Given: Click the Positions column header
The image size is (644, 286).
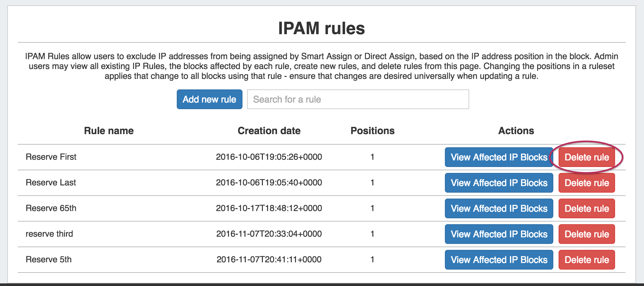Looking at the screenshot, I should tap(372, 131).
